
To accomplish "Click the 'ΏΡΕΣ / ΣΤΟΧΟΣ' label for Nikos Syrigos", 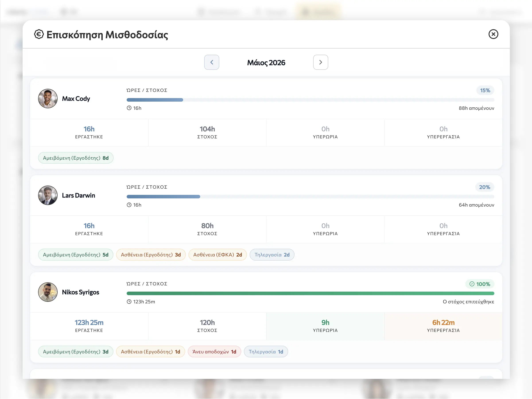I will click(147, 284).
